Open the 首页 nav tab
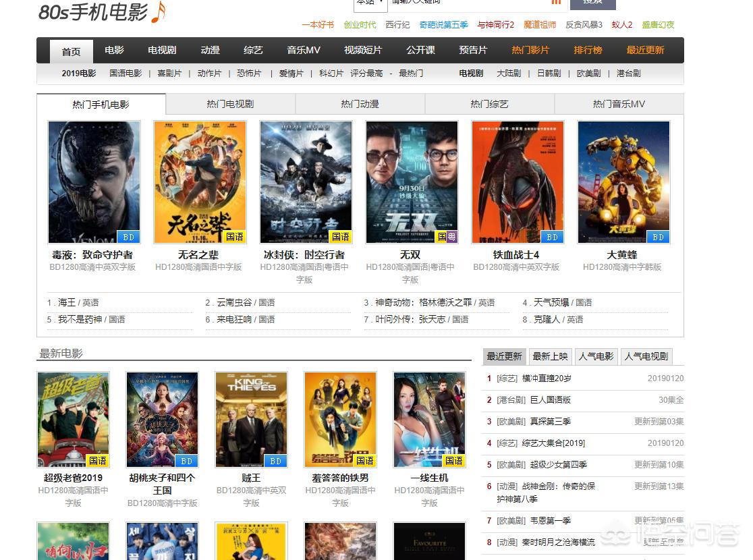 pos(71,51)
